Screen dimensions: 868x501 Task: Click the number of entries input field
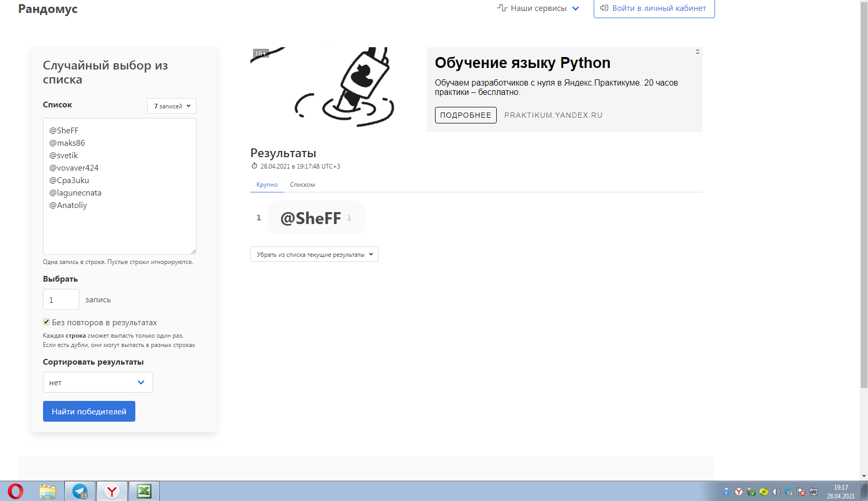[x=61, y=299]
